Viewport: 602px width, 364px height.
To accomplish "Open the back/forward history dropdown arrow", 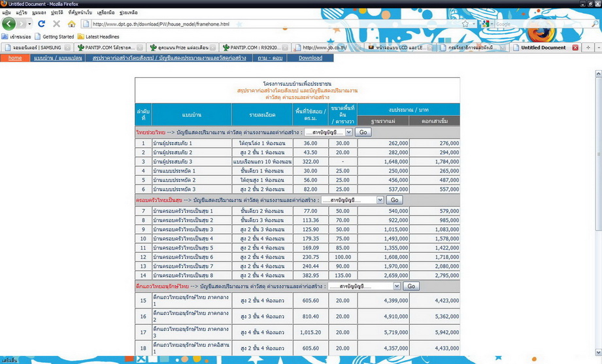I will click(29, 24).
